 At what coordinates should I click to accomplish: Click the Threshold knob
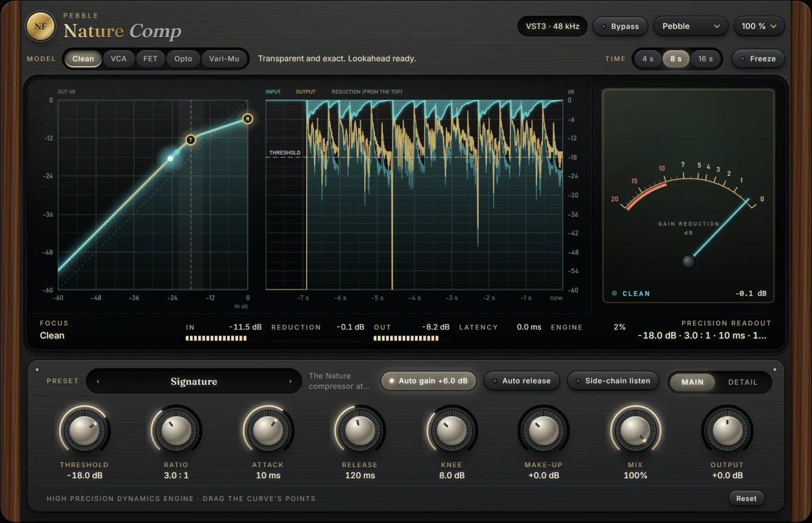tap(84, 431)
